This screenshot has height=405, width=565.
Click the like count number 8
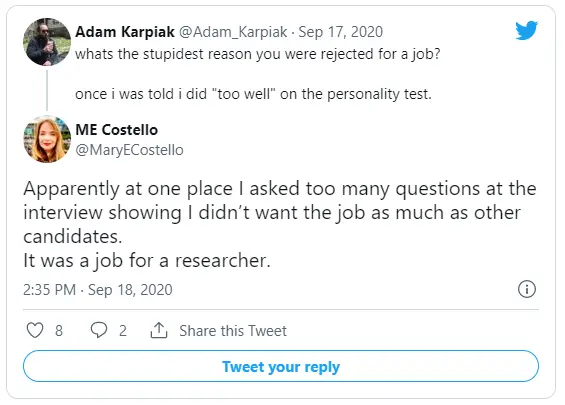pyautogui.click(x=59, y=331)
